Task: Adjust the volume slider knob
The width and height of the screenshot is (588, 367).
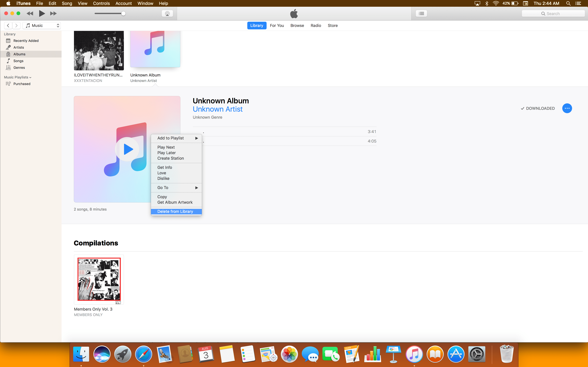Action: [x=123, y=14]
